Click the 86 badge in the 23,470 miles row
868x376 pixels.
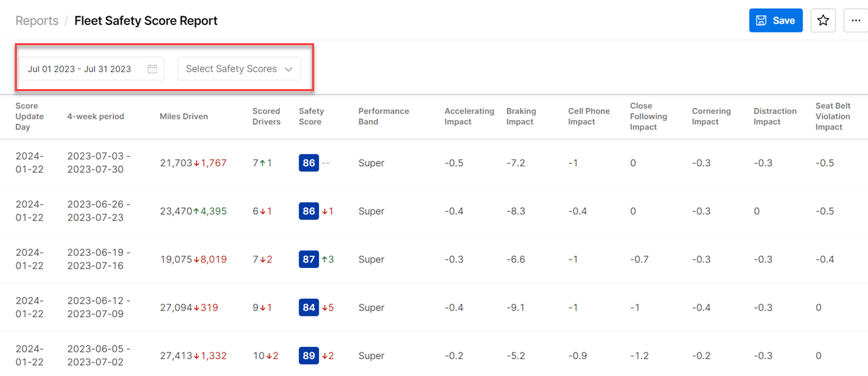pos(309,211)
